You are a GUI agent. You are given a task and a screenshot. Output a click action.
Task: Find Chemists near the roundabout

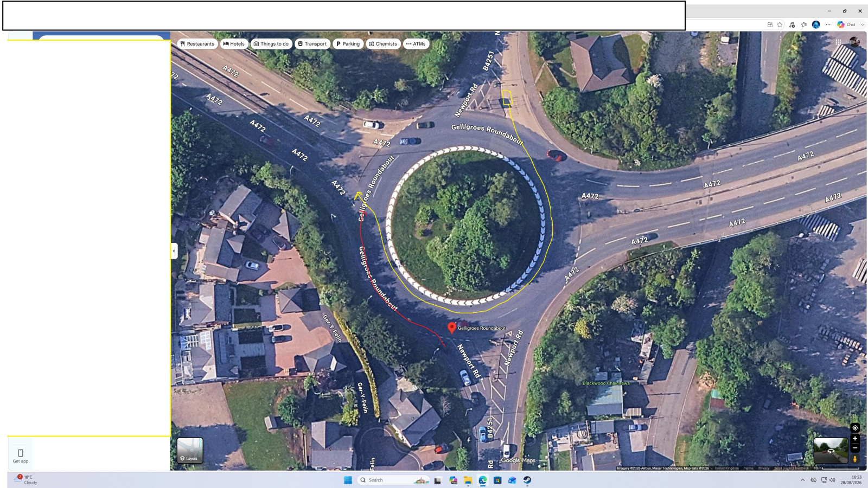[x=383, y=44]
